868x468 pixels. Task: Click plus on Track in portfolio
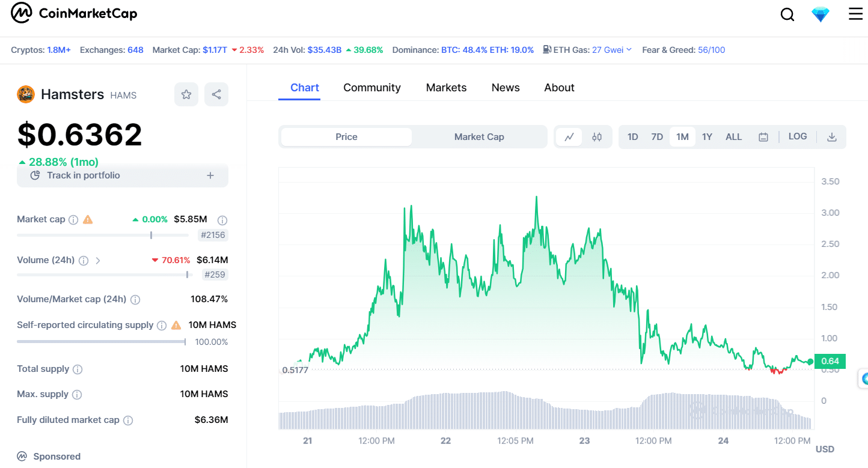point(210,175)
